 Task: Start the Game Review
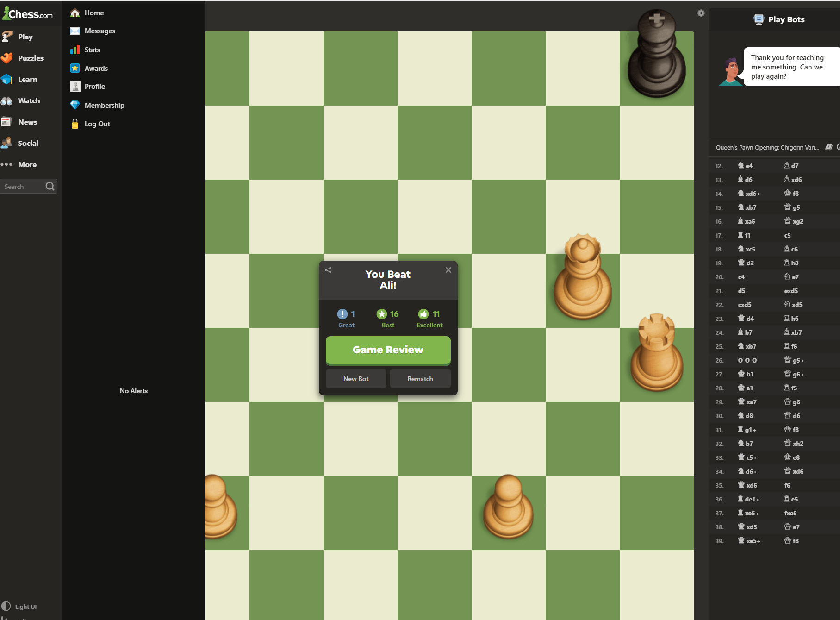coord(388,350)
